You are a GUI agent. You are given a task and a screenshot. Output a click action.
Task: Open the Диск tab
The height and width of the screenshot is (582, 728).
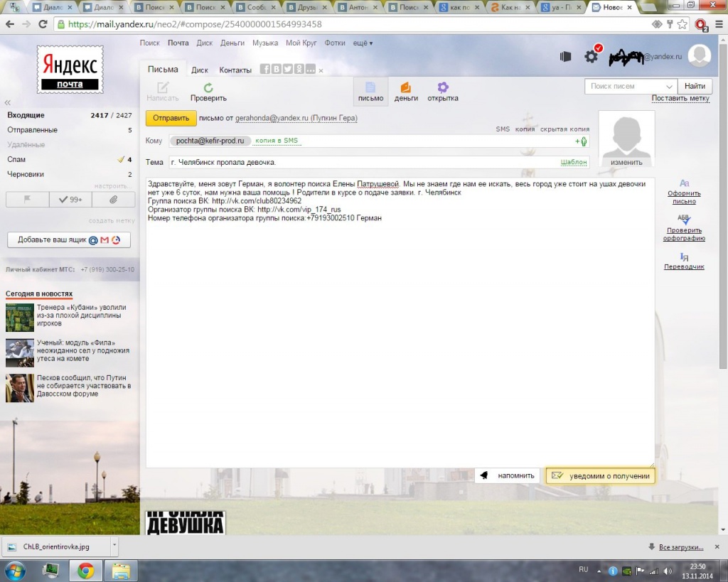[200, 70]
